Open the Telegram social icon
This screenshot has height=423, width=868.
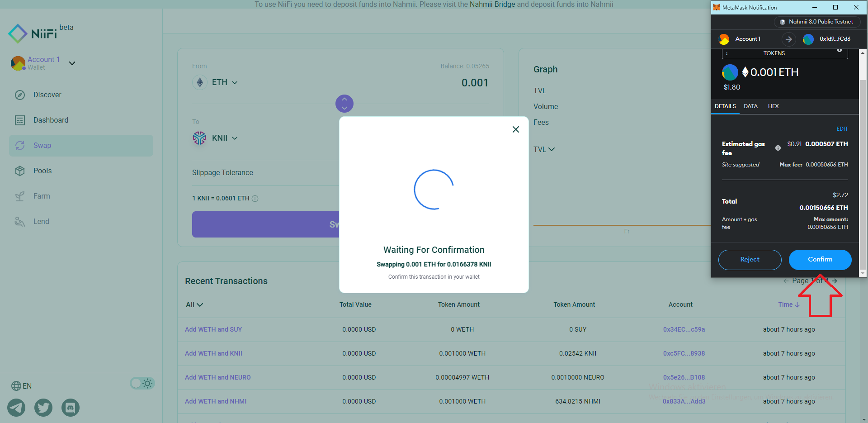[16, 408]
